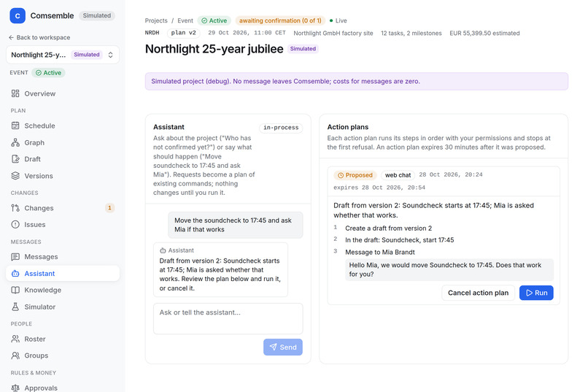
Task: Click the check icon in header Active badge
Action: (204, 20)
